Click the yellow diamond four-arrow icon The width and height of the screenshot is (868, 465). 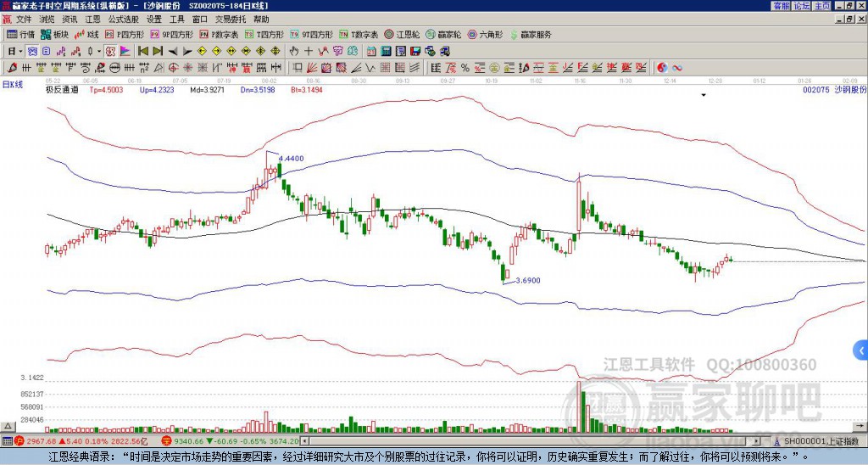point(275,52)
